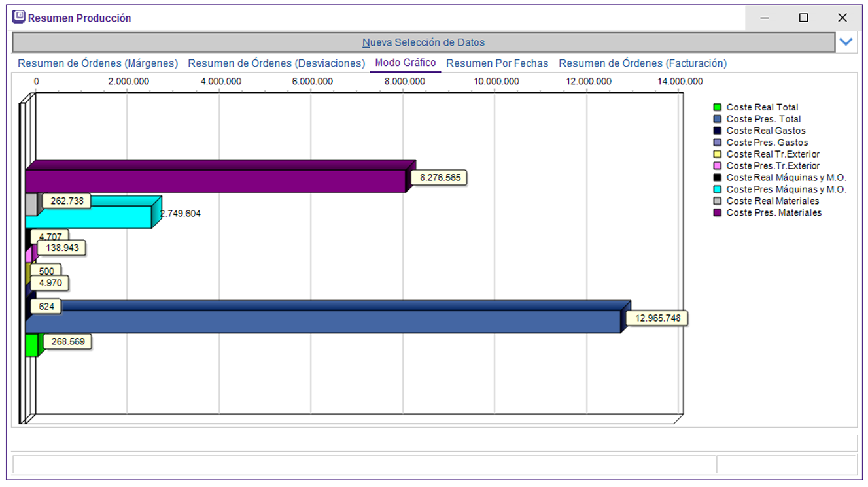Click the 268.569 data label
The height and width of the screenshot is (487, 868).
(x=68, y=342)
